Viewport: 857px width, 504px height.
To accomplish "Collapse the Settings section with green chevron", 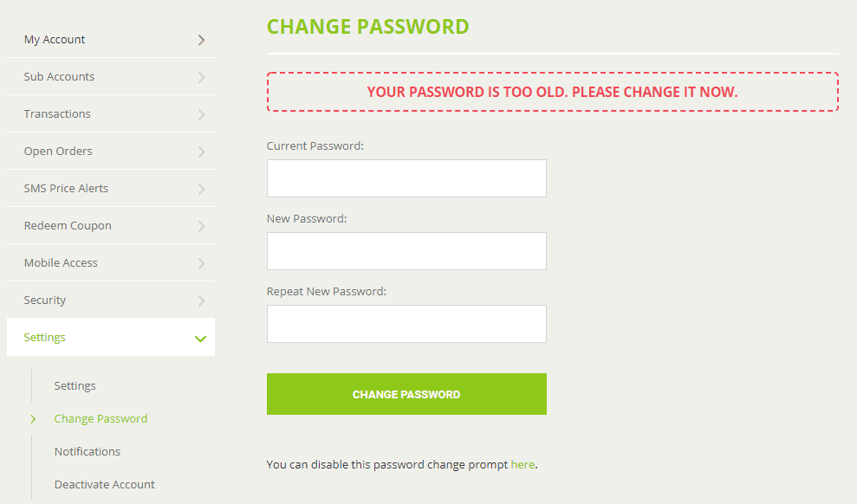I will click(200, 339).
